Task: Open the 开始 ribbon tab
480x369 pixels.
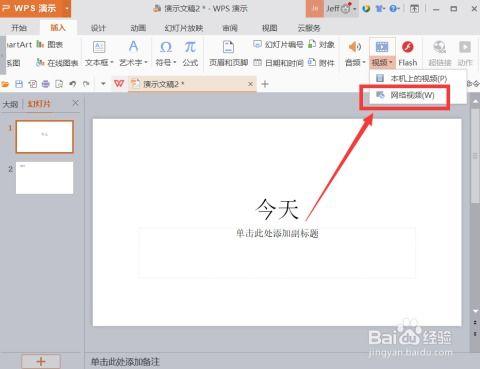Action: (x=19, y=28)
